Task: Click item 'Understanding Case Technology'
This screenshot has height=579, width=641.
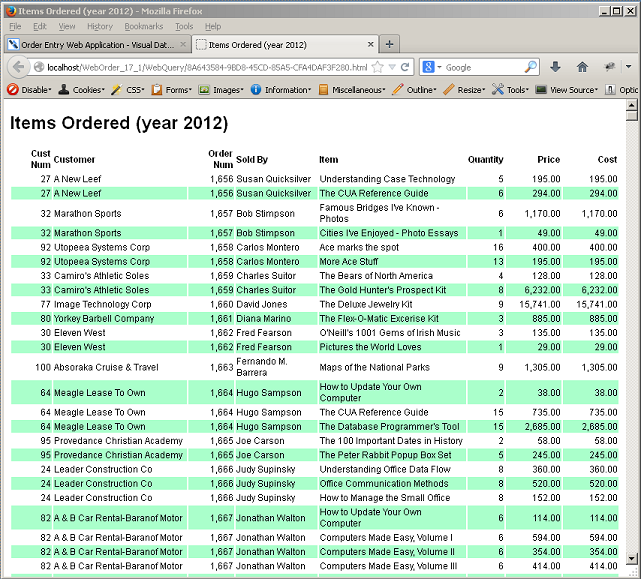Action: click(x=387, y=179)
